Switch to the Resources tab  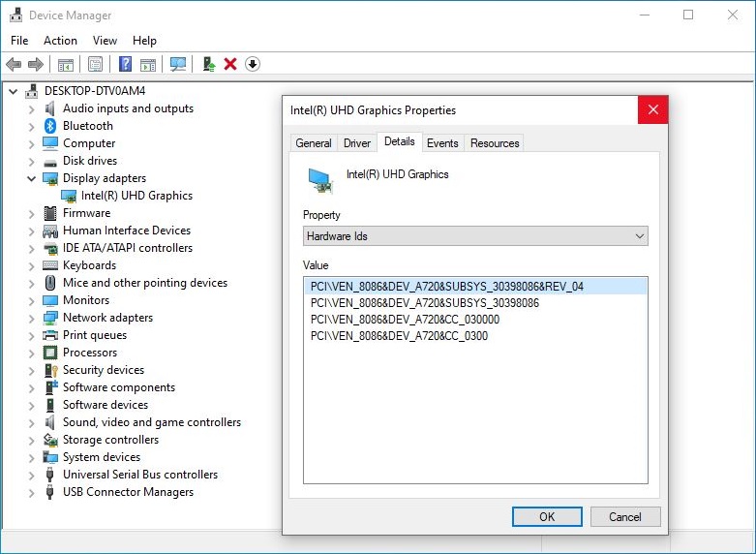(x=495, y=143)
